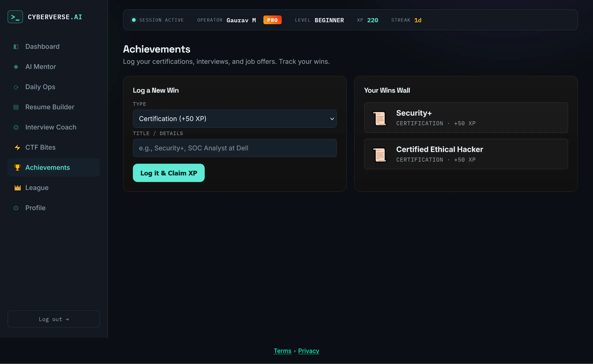Navigate to Resume Builder
This screenshot has width=593, height=364.
(54, 107)
